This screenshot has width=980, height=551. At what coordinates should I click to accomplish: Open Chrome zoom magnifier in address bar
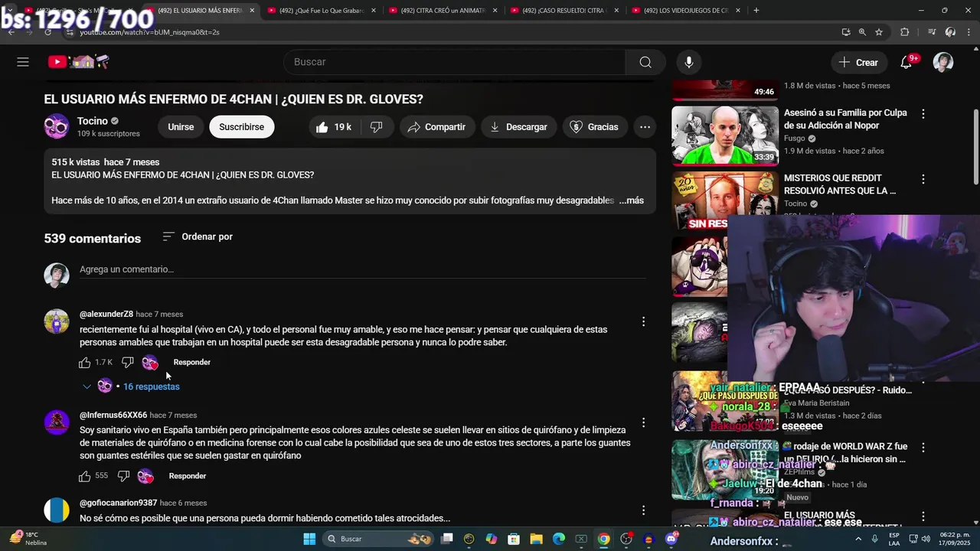tap(862, 32)
